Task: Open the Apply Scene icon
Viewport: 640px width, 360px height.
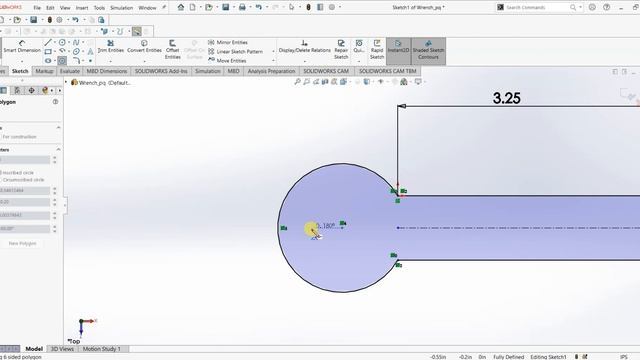Action: pos(404,82)
